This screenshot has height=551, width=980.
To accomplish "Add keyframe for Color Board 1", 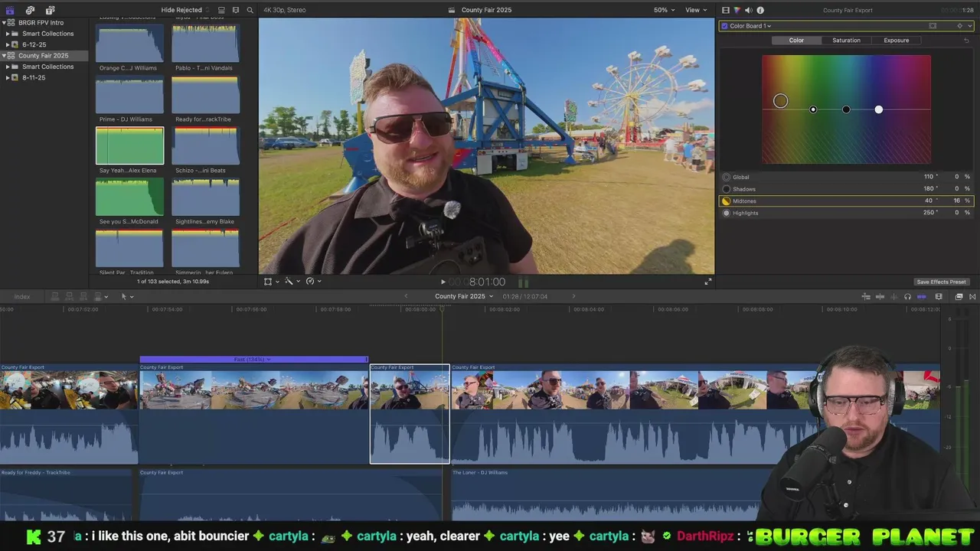I will point(959,26).
